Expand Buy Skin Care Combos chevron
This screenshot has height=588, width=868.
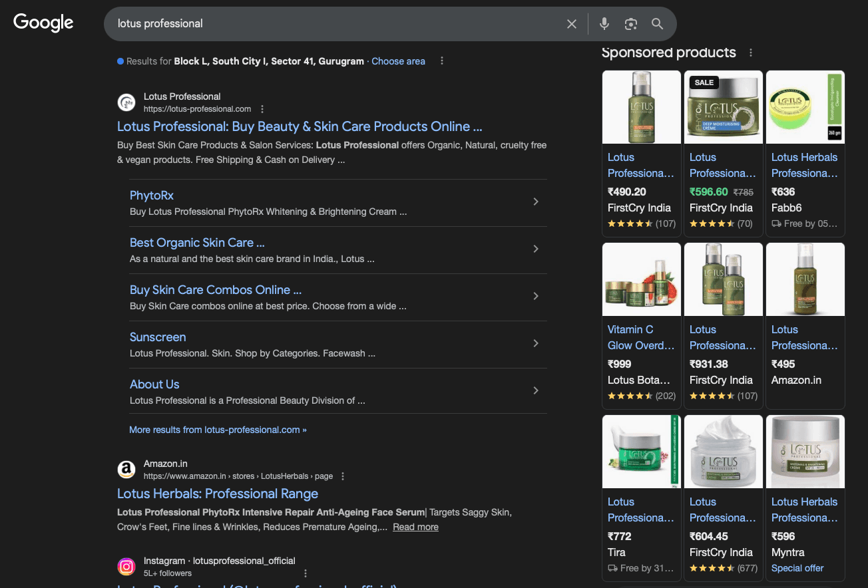[x=536, y=296]
